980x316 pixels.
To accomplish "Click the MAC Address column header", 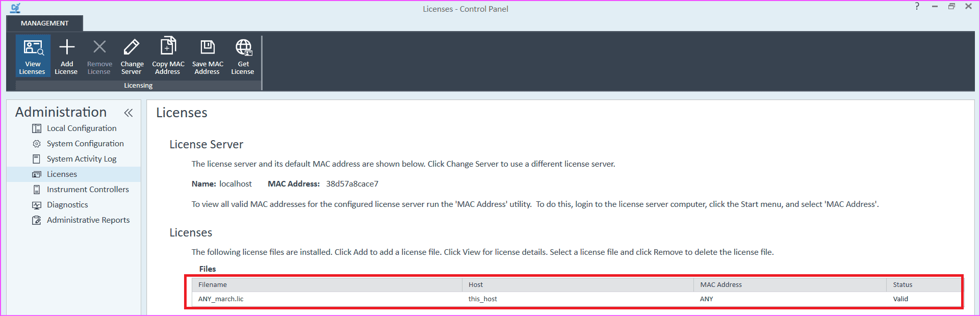I will [x=790, y=284].
